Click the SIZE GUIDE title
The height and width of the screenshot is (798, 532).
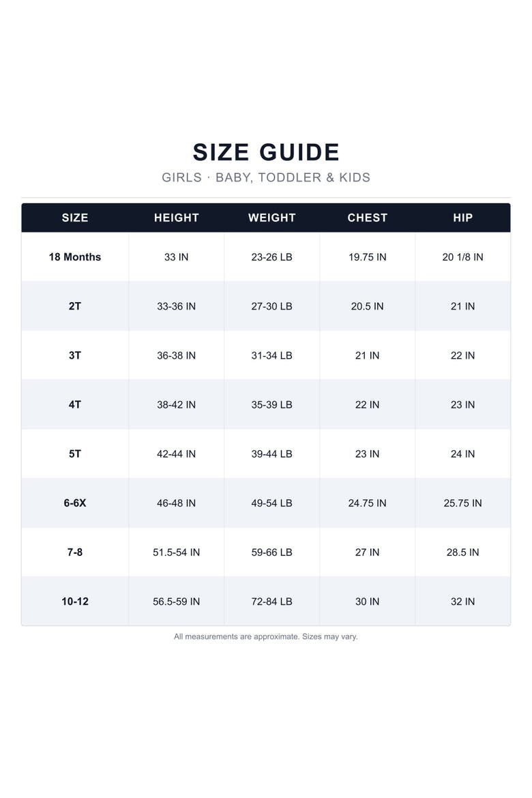click(266, 152)
